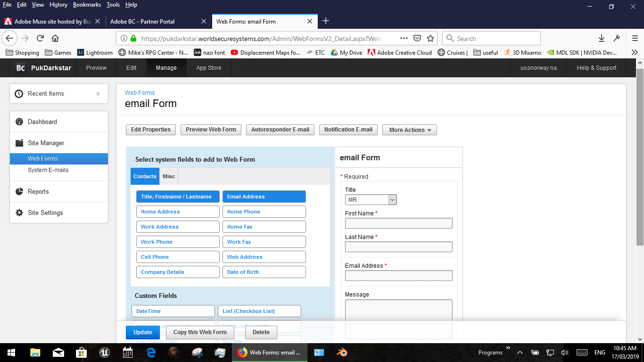Open System E-mails in the sidebar
The image size is (644, 362).
[x=48, y=170]
